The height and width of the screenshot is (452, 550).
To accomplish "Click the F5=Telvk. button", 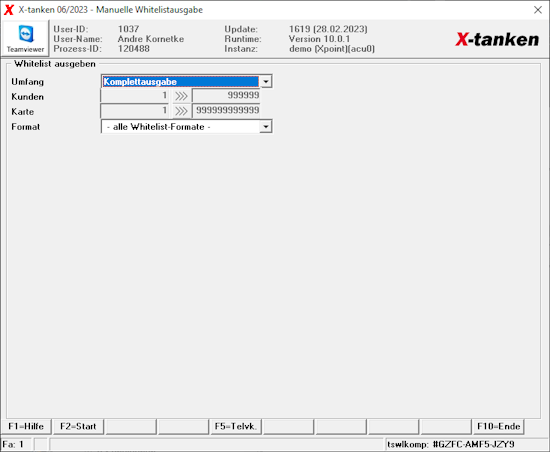I will (236, 426).
